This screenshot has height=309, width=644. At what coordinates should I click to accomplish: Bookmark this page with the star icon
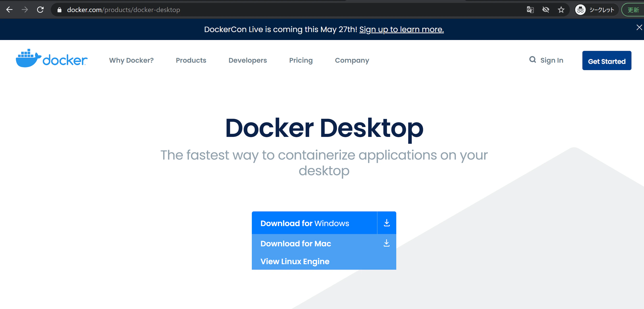[561, 10]
